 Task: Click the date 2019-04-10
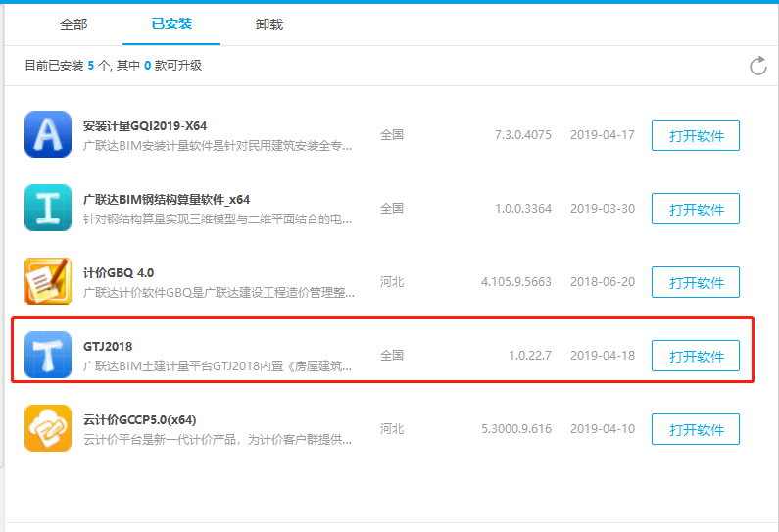[x=603, y=429]
